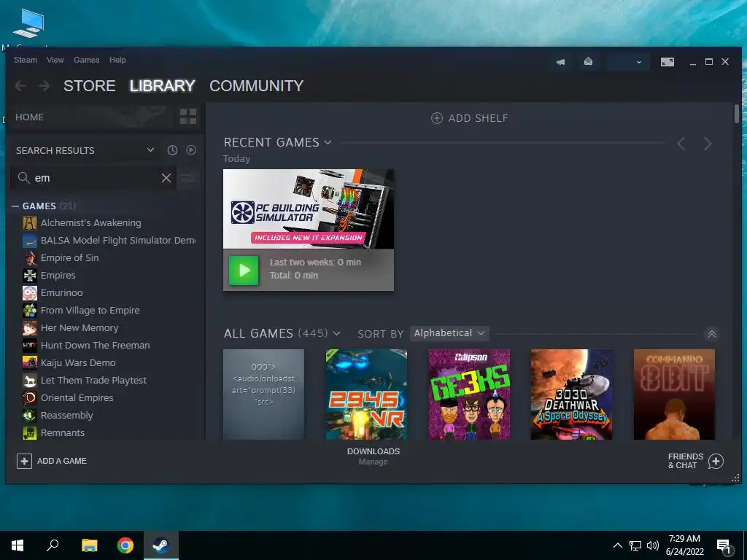The image size is (747, 560).
Task: Open the inbox envelope icon
Action: click(x=589, y=61)
